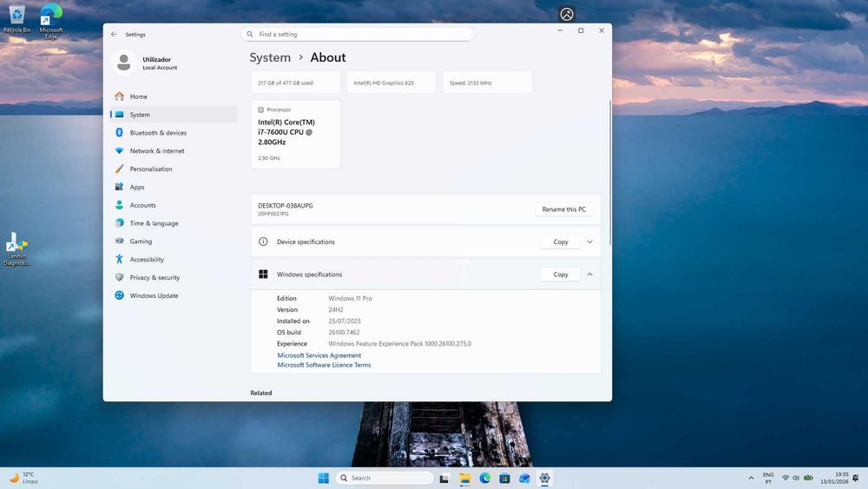This screenshot has width=868, height=489.
Task: Open the Windows Start menu
Action: click(323, 478)
